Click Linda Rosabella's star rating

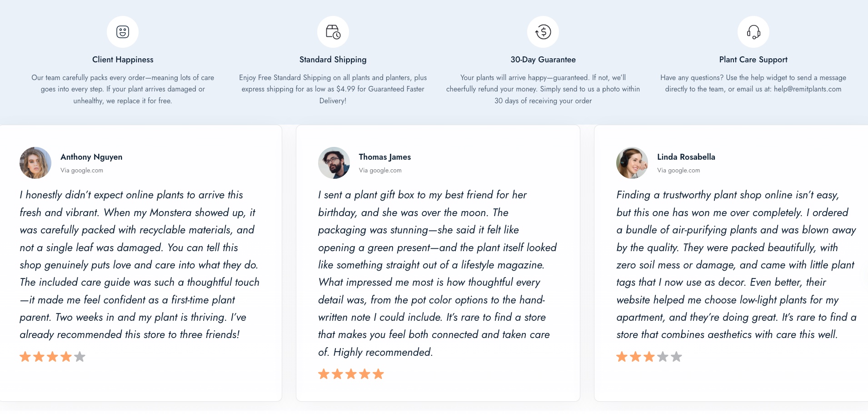649,357
